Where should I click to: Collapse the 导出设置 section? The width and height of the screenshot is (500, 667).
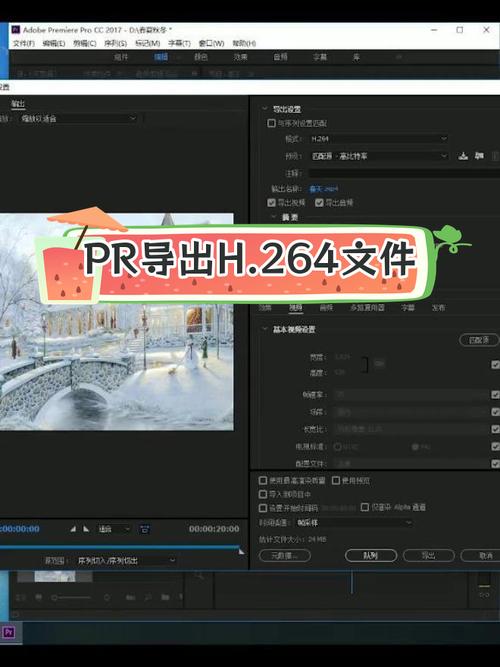tap(265, 109)
